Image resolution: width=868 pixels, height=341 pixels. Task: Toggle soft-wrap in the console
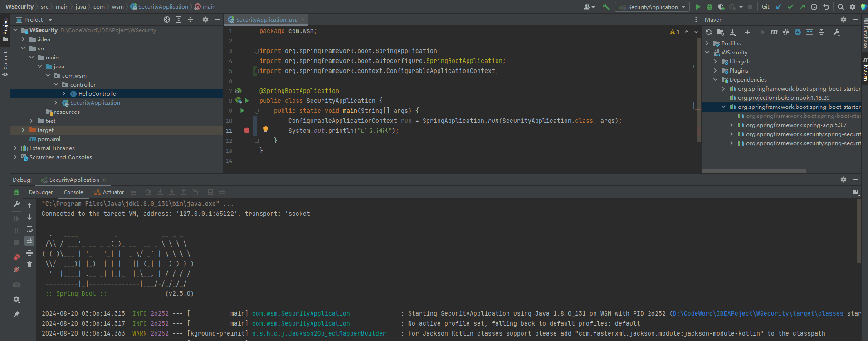tap(29, 229)
